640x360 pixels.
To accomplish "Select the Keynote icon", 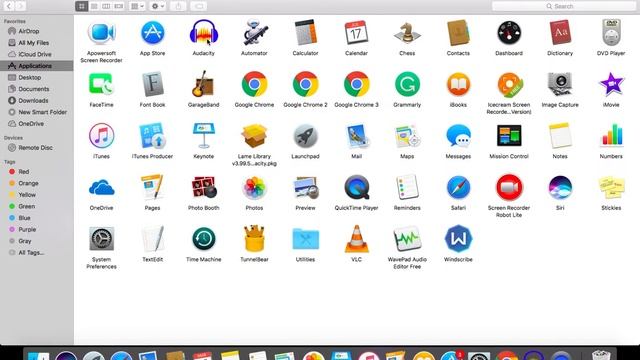I will point(203,136).
